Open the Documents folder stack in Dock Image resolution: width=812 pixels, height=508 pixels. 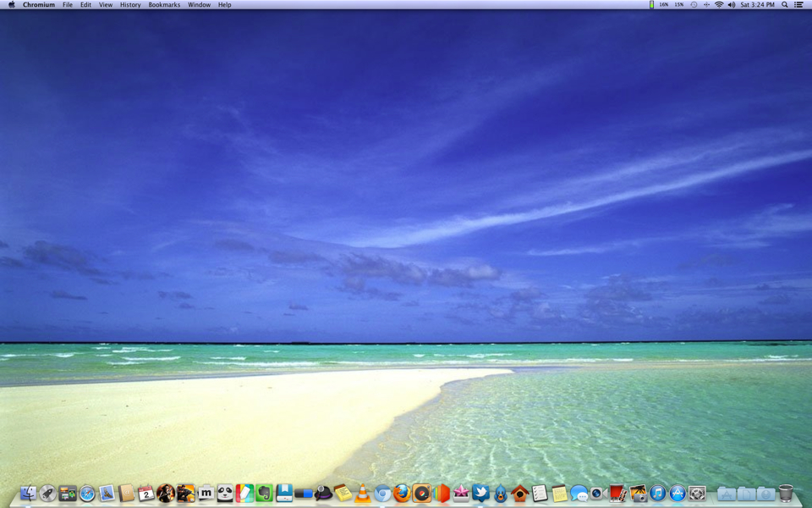(x=746, y=494)
